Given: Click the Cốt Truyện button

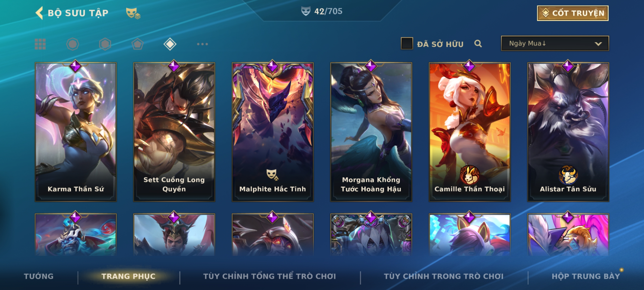Looking at the screenshot, I should (x=573, y=13).
